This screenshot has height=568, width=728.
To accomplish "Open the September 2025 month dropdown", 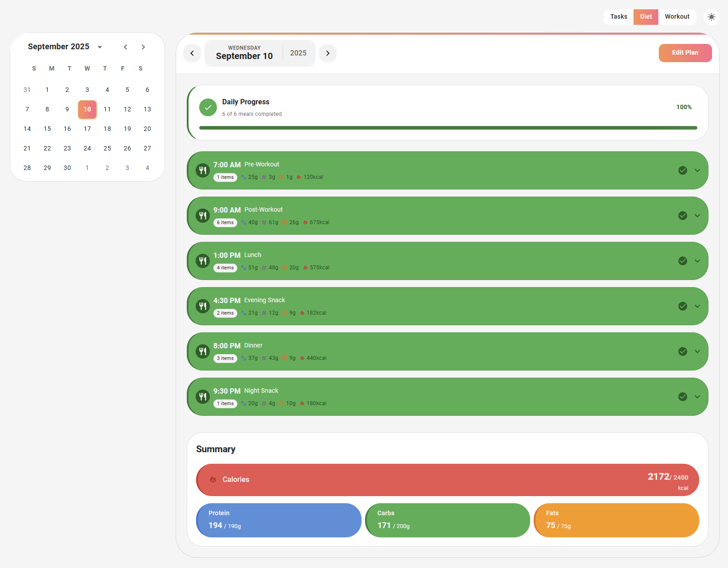I will [x=100, y=47].
